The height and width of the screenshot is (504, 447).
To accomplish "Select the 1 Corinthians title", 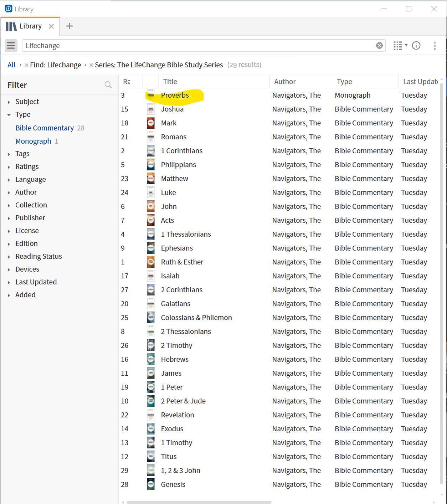I will point(182,151).
